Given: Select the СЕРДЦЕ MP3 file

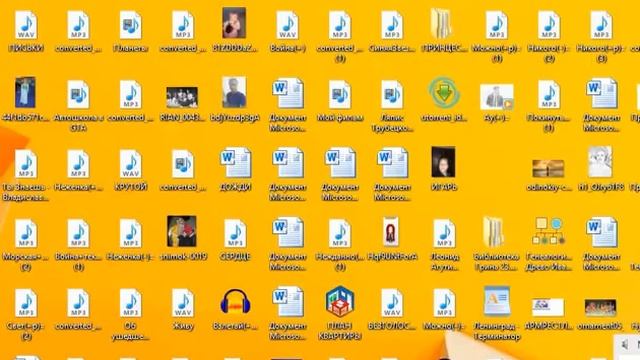Looking at the screenshot, I should pos(235,233).
